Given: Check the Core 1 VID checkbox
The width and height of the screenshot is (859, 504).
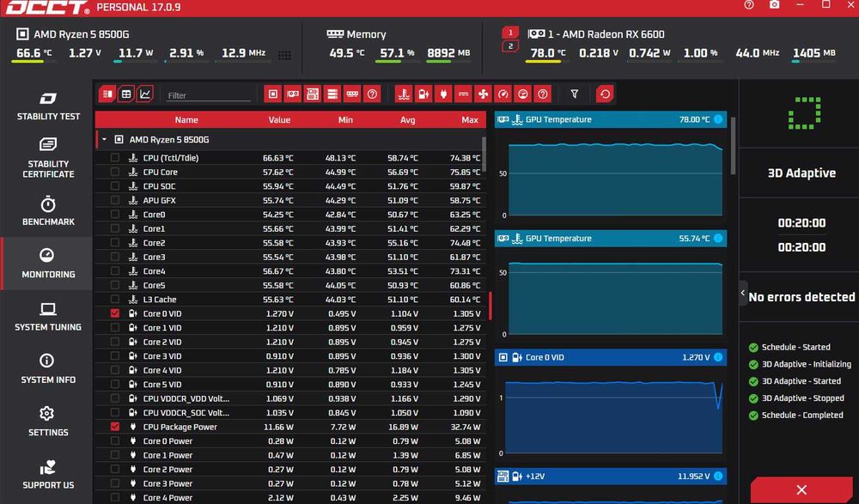Looking at the screenshot, I should 114,328.
